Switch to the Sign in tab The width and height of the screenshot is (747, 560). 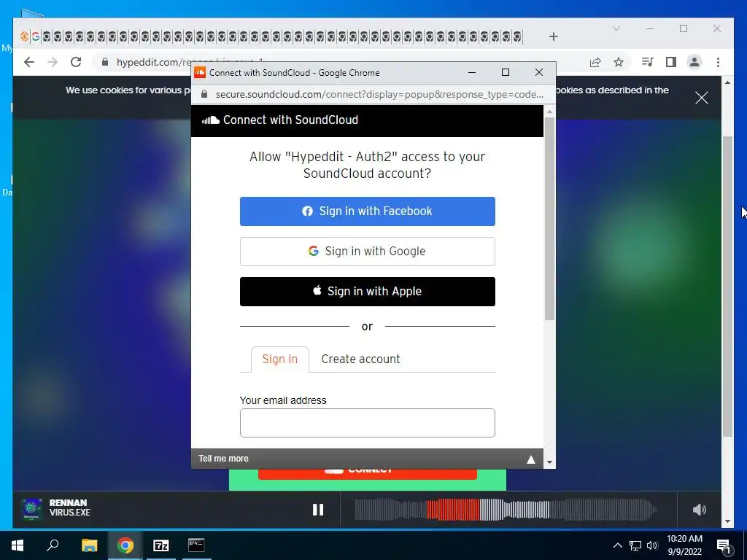pos(279,359)
